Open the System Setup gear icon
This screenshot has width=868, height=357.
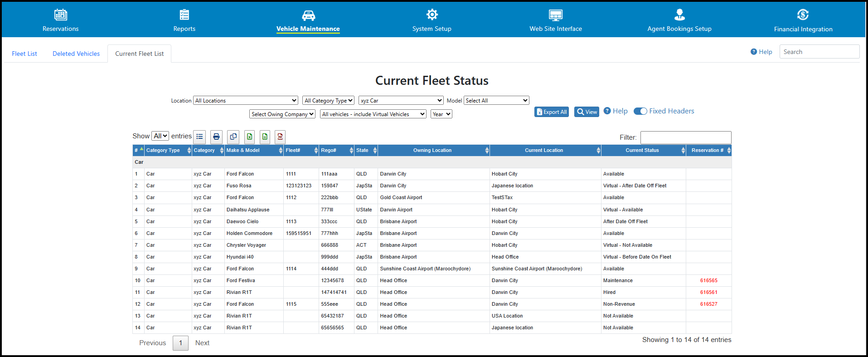[432, 15]
